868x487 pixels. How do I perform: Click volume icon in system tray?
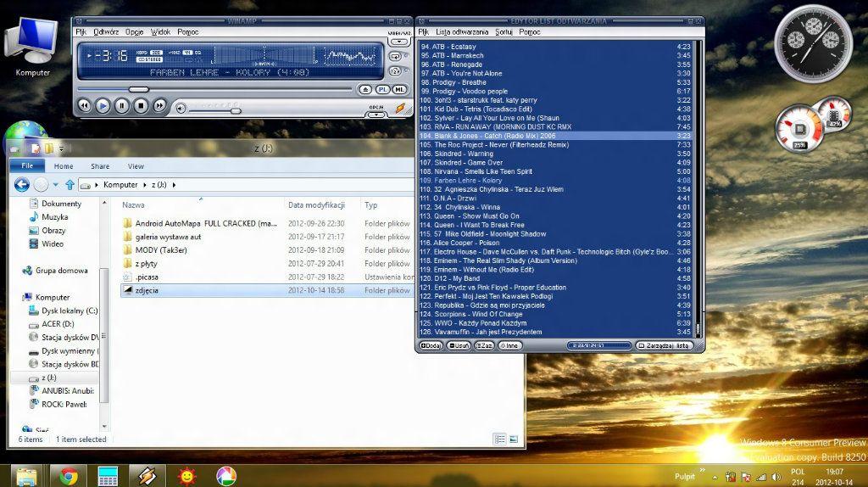click(776, 477)
